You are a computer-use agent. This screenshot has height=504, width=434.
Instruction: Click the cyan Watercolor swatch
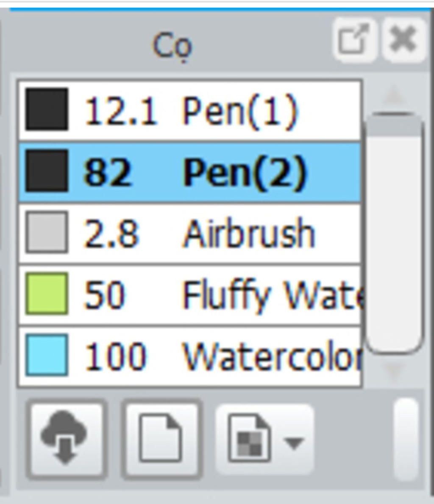click(47, 355)
